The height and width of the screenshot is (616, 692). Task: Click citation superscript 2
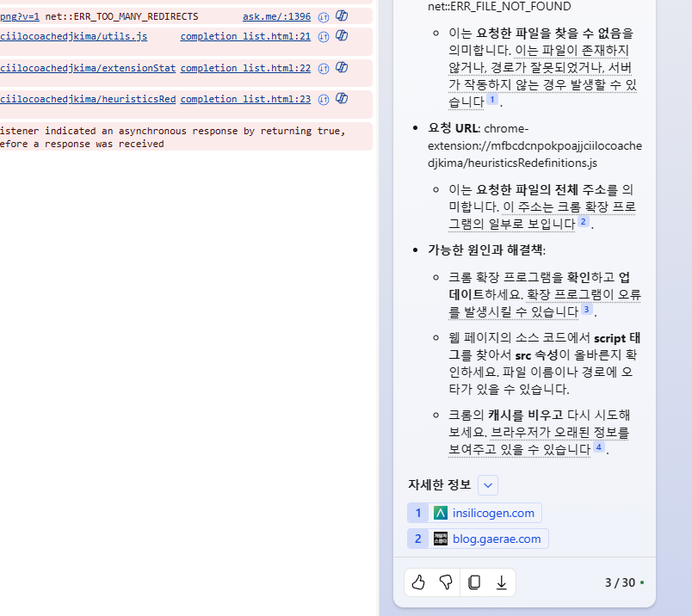click(583, 221)
